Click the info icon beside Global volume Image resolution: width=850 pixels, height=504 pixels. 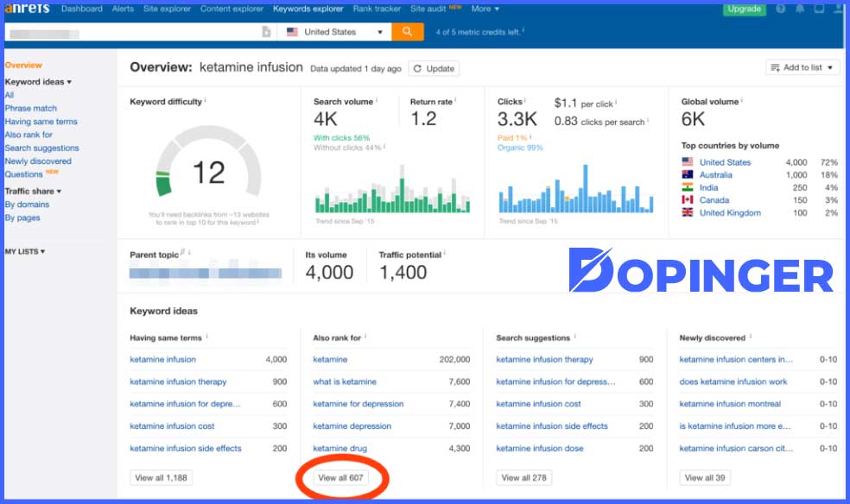point(741,100)
